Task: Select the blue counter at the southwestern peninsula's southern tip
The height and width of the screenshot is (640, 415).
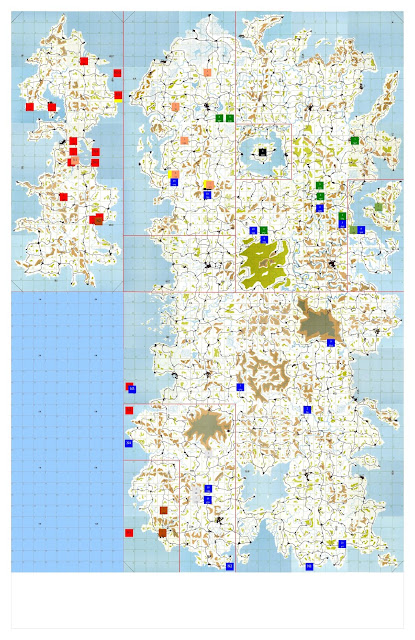Action: click(230, 566)
